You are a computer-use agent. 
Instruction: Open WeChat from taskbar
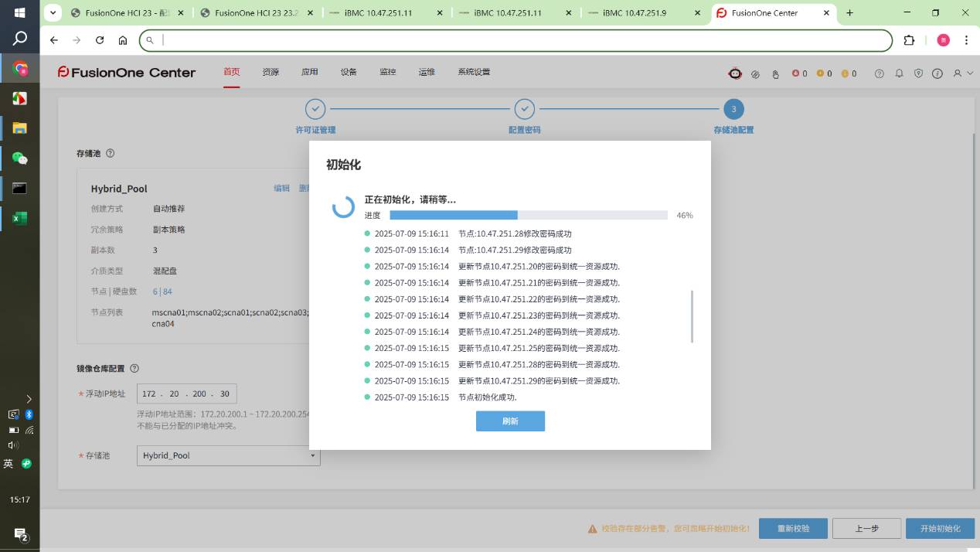tap(20, 158)
